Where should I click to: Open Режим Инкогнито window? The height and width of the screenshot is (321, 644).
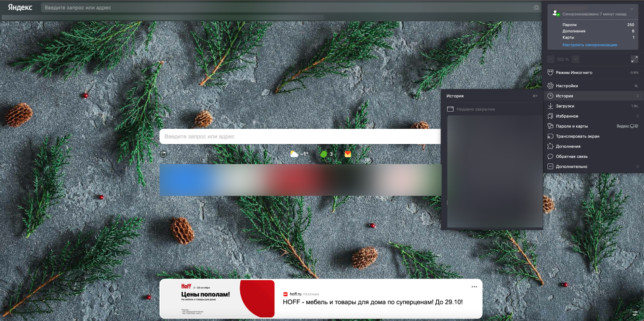tap(574, 73)
